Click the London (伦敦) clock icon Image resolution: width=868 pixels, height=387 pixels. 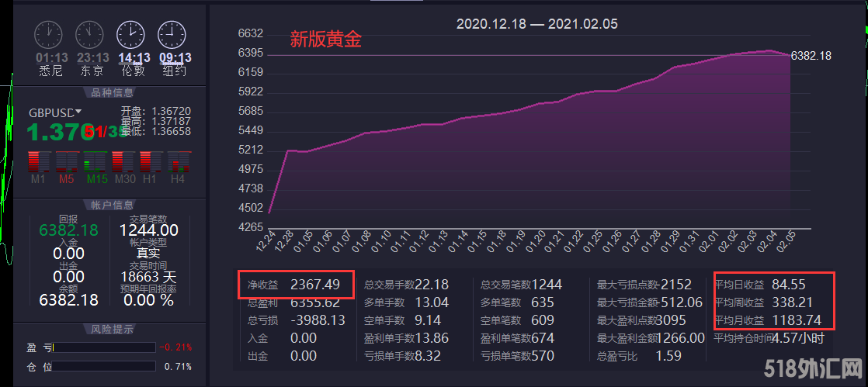130,35
